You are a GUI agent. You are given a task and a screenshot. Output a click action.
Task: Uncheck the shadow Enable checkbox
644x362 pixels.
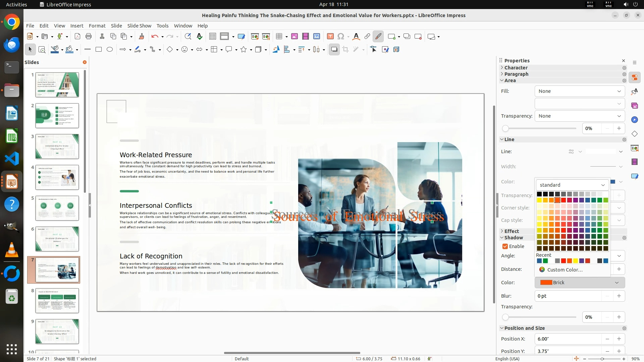click(505, 246)
